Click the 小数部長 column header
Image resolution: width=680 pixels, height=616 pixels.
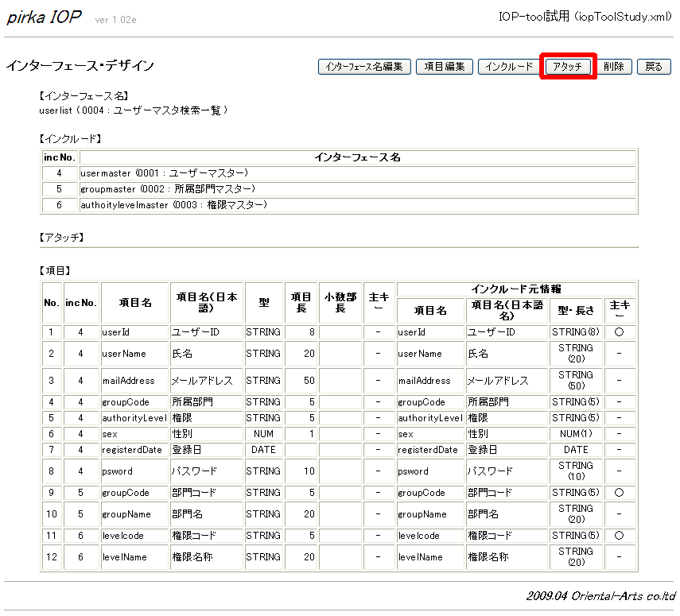(340, 303)
